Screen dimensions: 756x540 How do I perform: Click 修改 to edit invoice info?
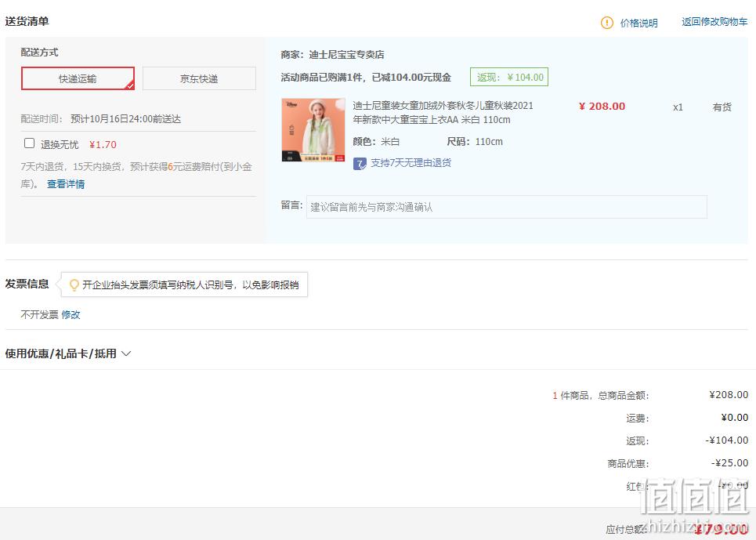tap(71, 314)
